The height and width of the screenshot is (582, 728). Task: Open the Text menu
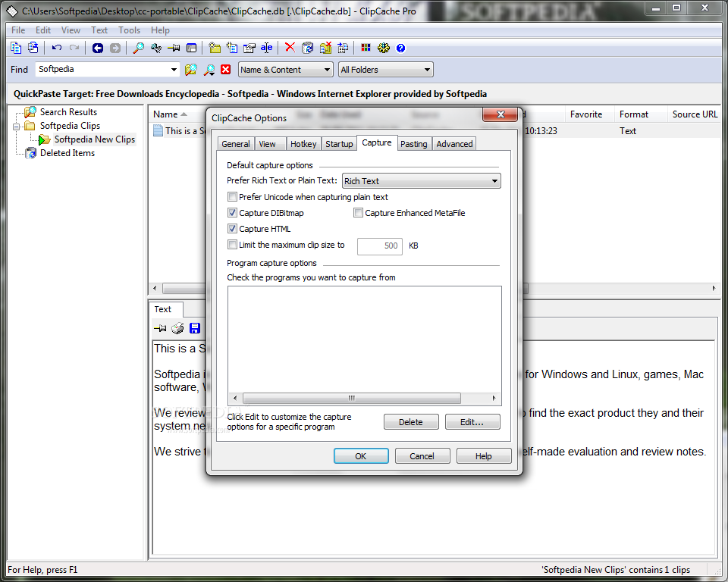99,30
